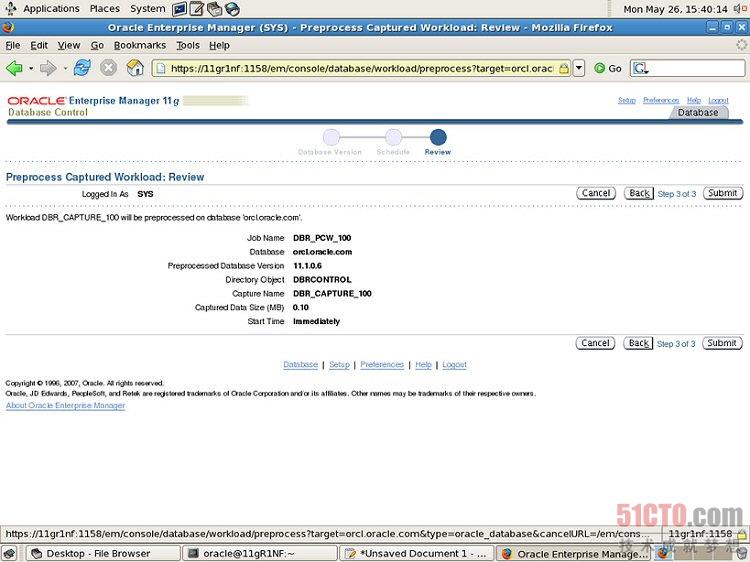Click the show desktop icon in taskbar
This screenshot has width=750, height=562.
(9, 553)
